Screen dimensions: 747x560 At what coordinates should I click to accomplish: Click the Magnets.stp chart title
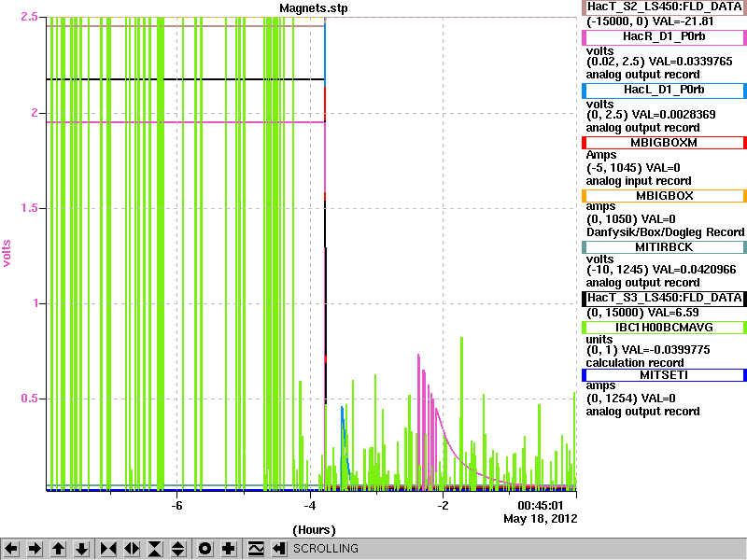click(314, 8)
